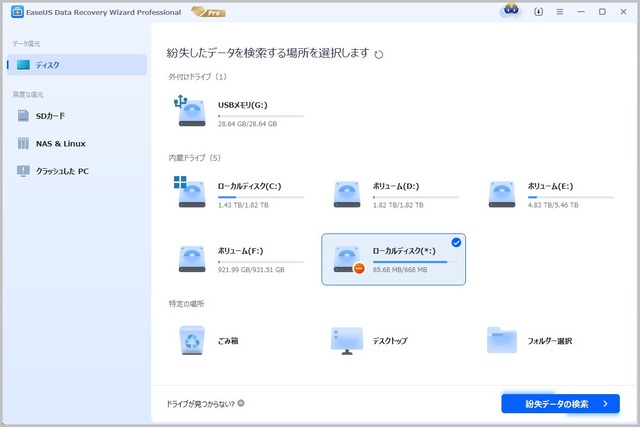The height and width of the screenshot is (427, 640).
Task: Maximize the EaseUS window
Action: [x=602, y=12]
